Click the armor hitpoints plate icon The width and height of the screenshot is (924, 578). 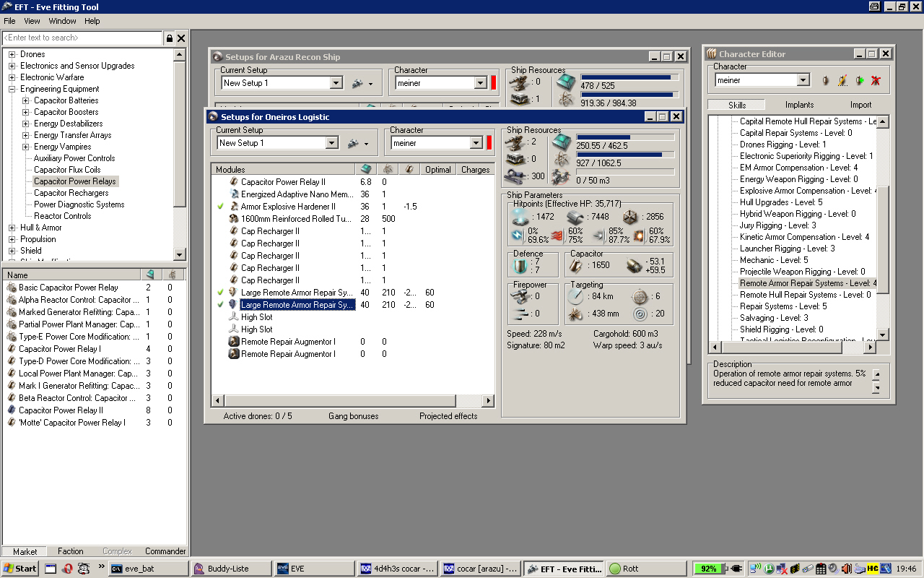[575, 217]
